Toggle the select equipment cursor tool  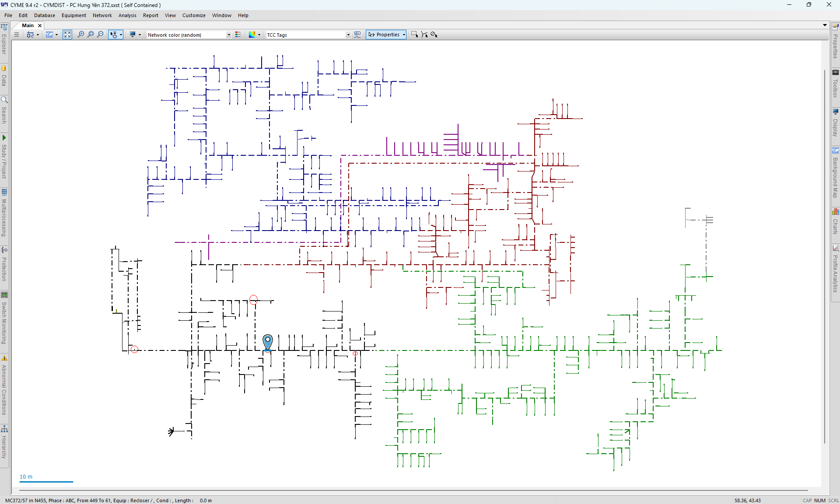(x=113, y=35)
